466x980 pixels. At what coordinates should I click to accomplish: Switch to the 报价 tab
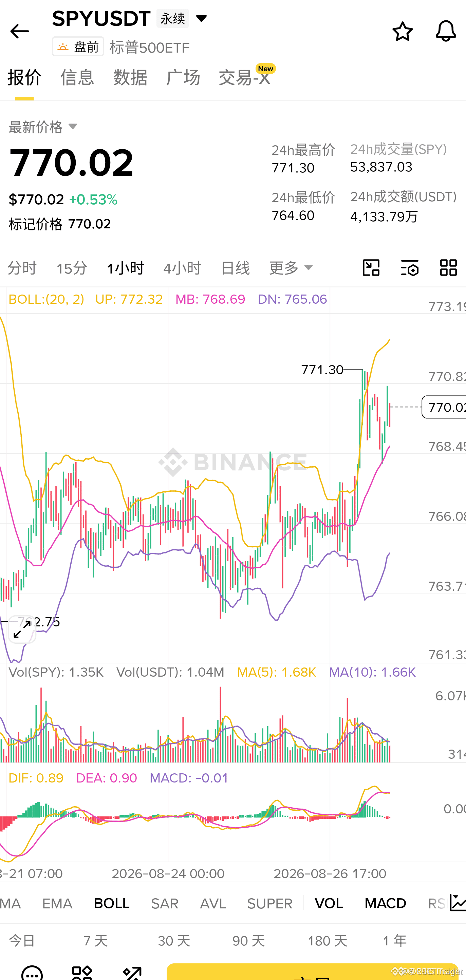click(24, 77)
